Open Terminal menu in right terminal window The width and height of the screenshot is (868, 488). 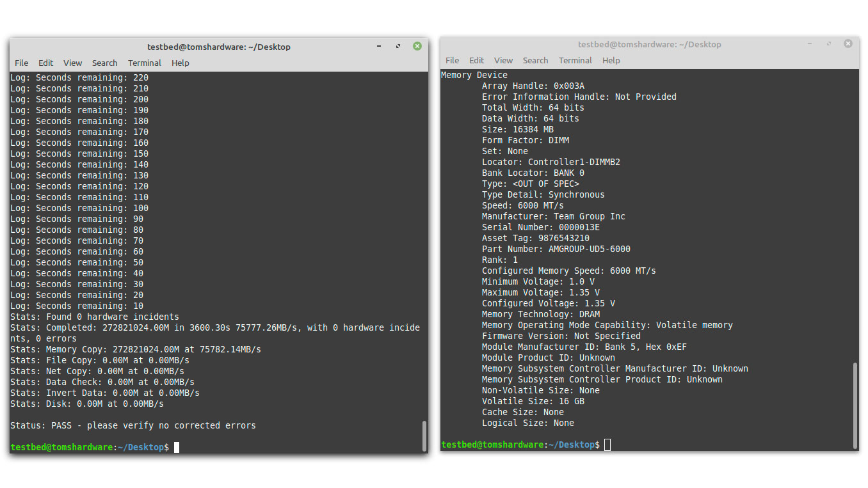pos(575,60)
